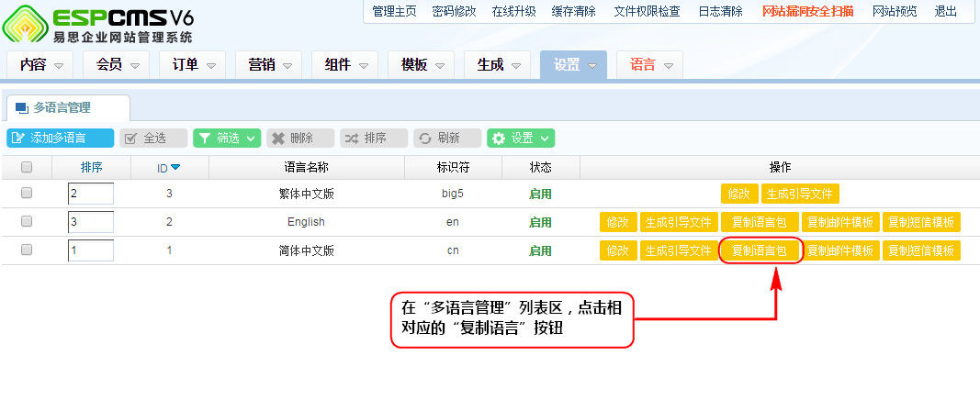Click the 添加多语言 button
The width and height of the screenshot is (980, 400).
(x=60, y=139)
